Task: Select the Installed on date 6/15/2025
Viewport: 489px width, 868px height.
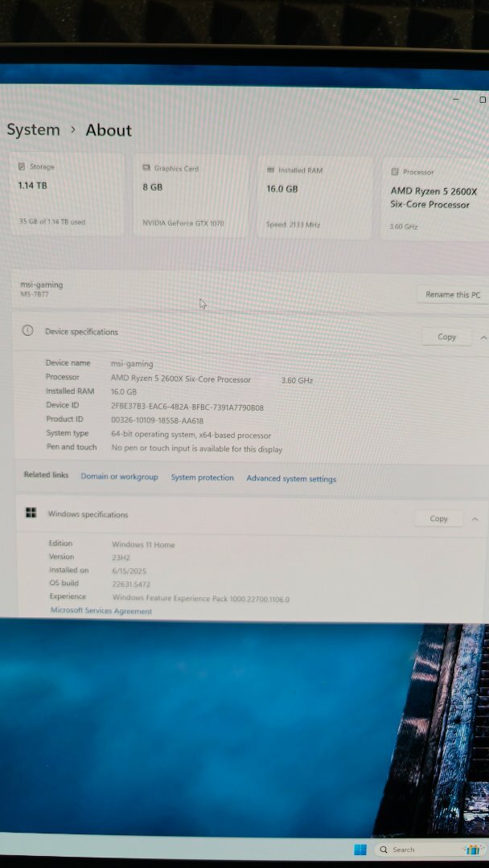Action: 129,571
